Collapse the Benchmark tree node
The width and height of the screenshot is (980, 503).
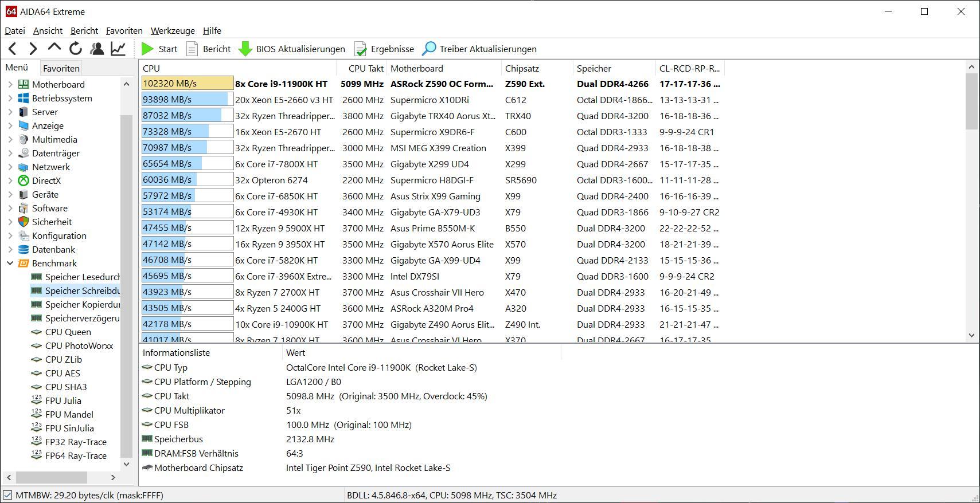click(x=10, y=263)
